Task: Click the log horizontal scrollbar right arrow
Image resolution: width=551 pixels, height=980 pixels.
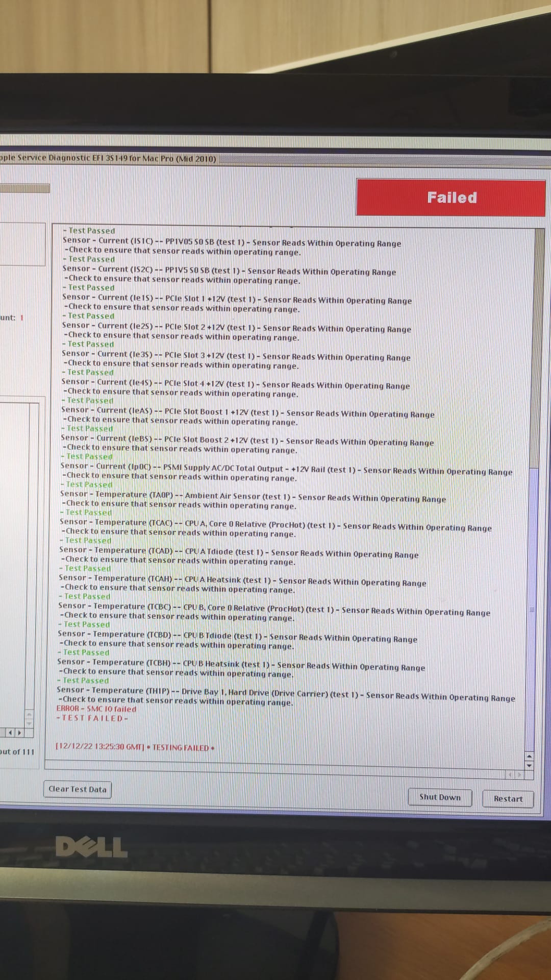Action: click(x=520, y=775)
